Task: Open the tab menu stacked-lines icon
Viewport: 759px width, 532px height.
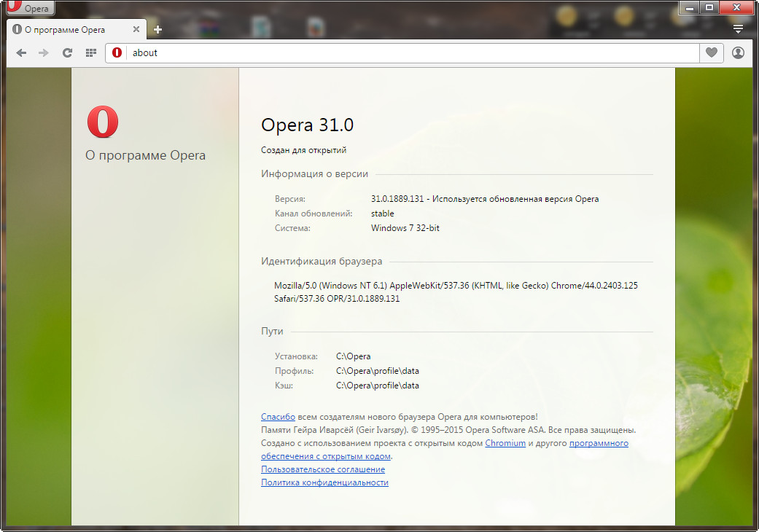Action: pyautogui.click(x=738, y=29)
